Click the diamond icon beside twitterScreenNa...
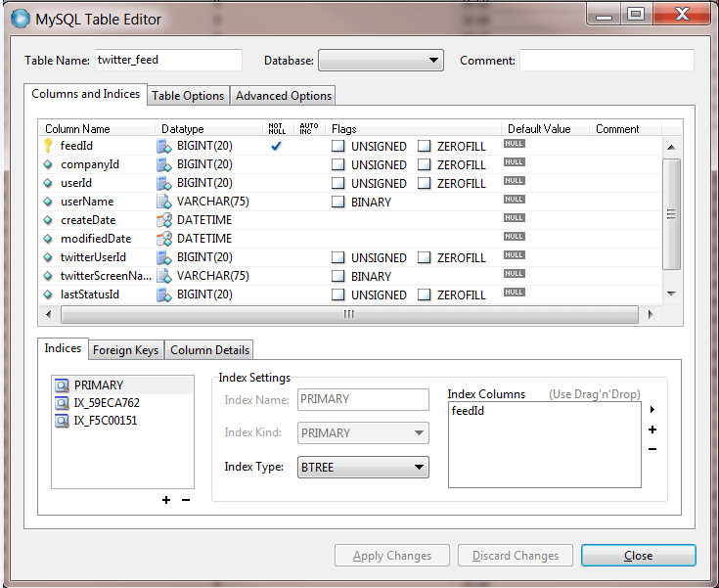The image size is (719, 588). pos(48,276)
